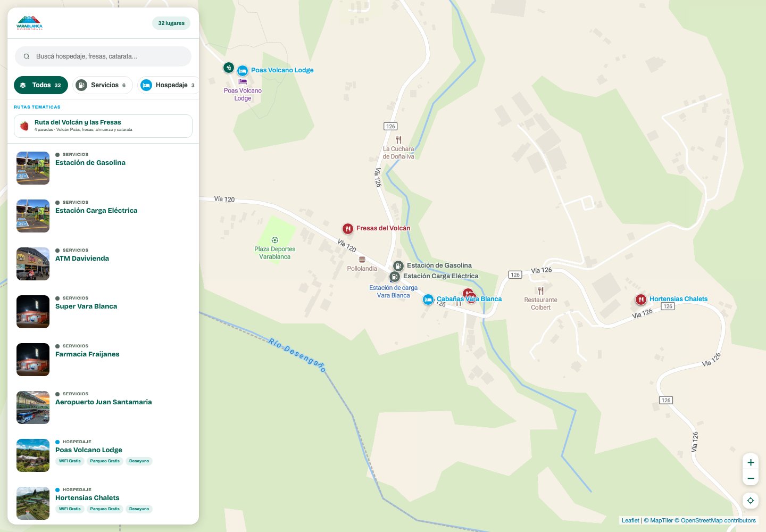This screenshot has width=766, height=532.
Task: Click the Vara Blanca logo
Action: click(29, 23)
